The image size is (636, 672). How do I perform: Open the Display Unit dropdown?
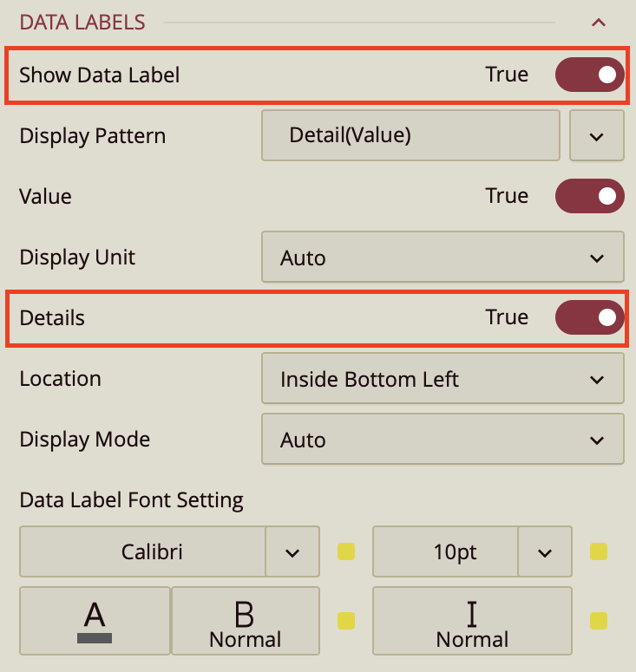(443, 258)
